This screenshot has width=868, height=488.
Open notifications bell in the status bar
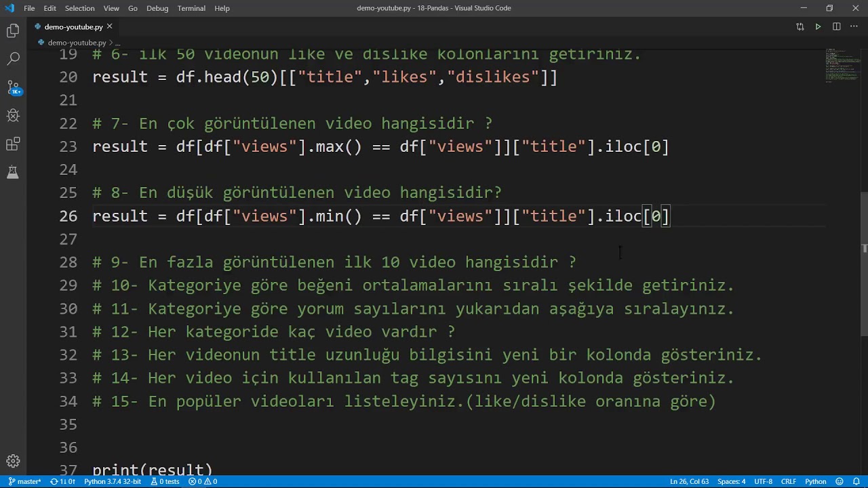pyautogui.click(x=856, y=481)
